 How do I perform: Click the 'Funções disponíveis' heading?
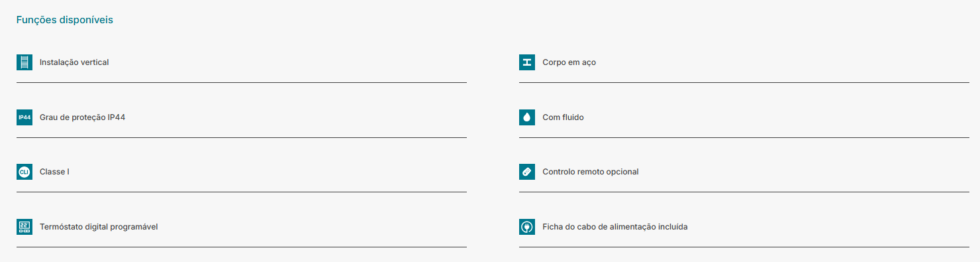tap(65, 20)
